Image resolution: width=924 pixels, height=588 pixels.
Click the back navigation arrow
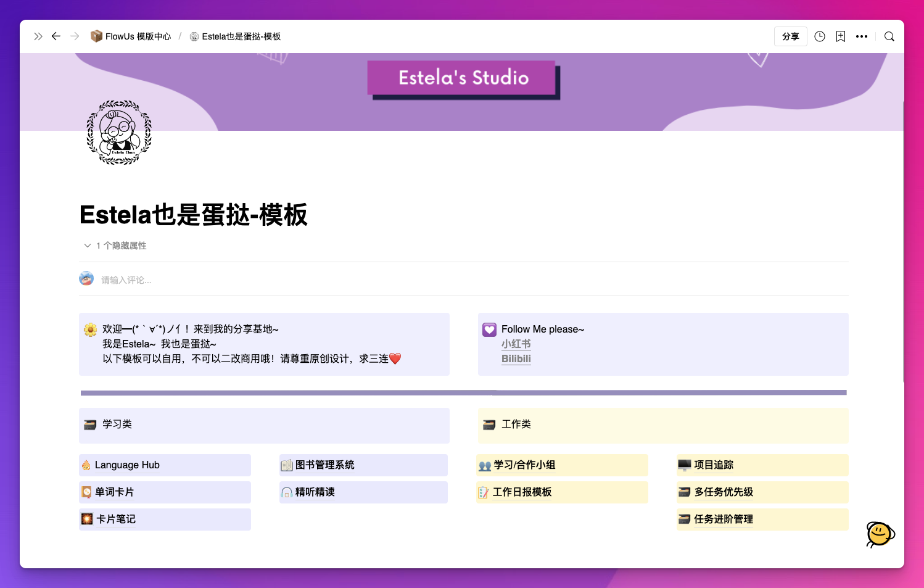pyautogui.click(x=56, y=36)
